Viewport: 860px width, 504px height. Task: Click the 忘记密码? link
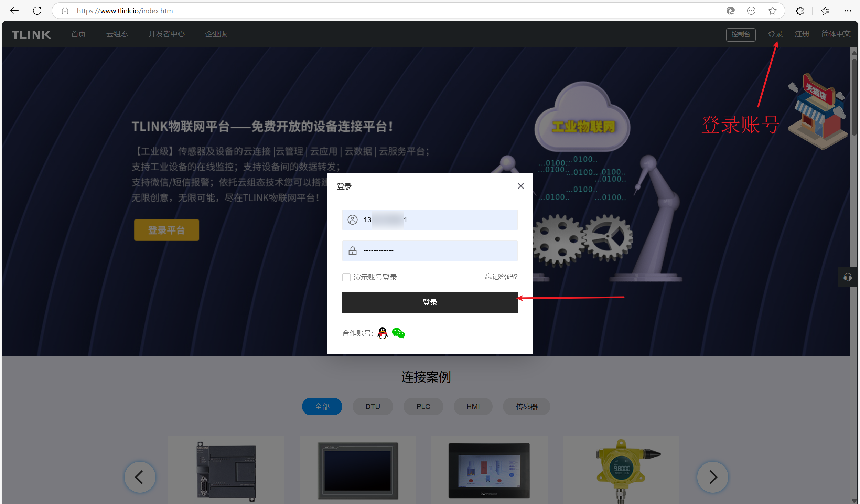click(x=501, y=277)
